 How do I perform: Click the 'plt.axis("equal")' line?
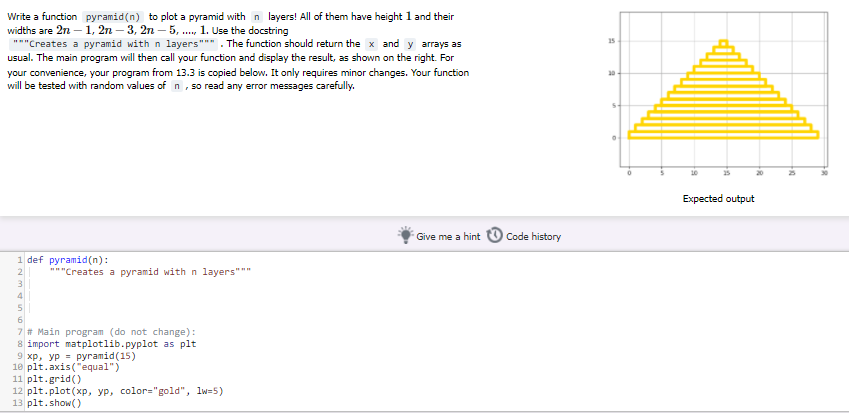click(x=73, y=367)
